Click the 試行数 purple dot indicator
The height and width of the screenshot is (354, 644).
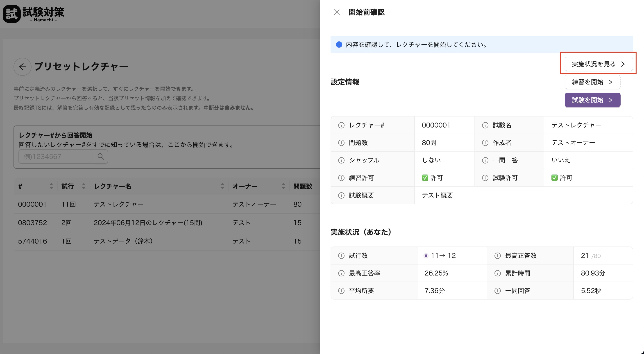coord(426,256)
